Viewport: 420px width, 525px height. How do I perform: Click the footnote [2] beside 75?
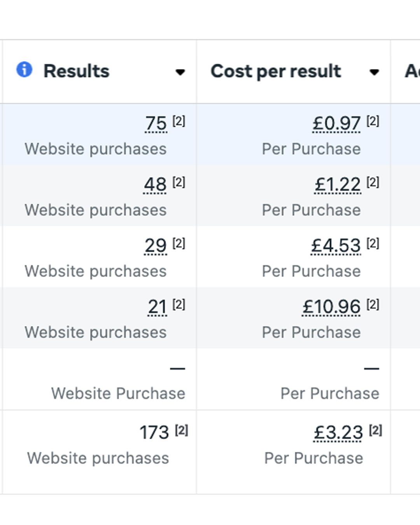click(179, 121)
